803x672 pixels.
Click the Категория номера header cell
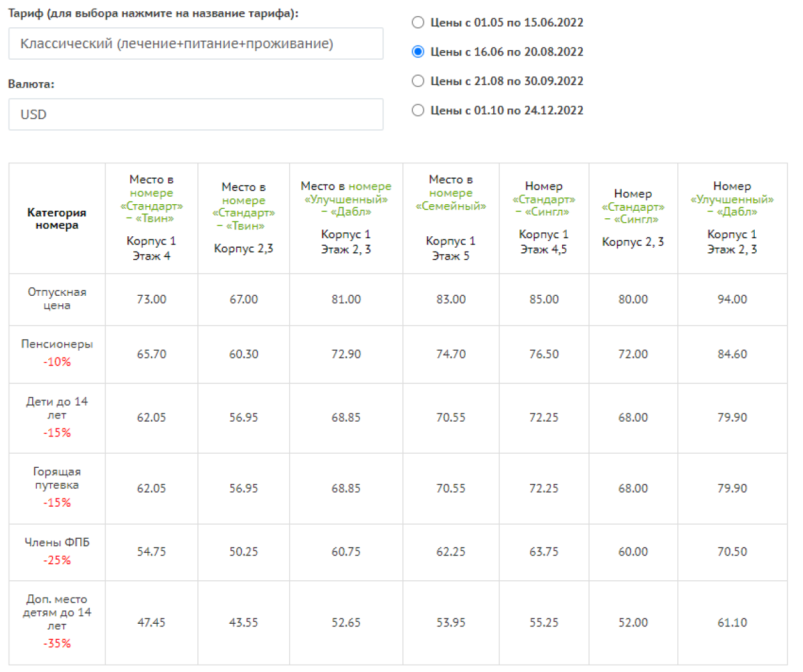coord(57,219)
